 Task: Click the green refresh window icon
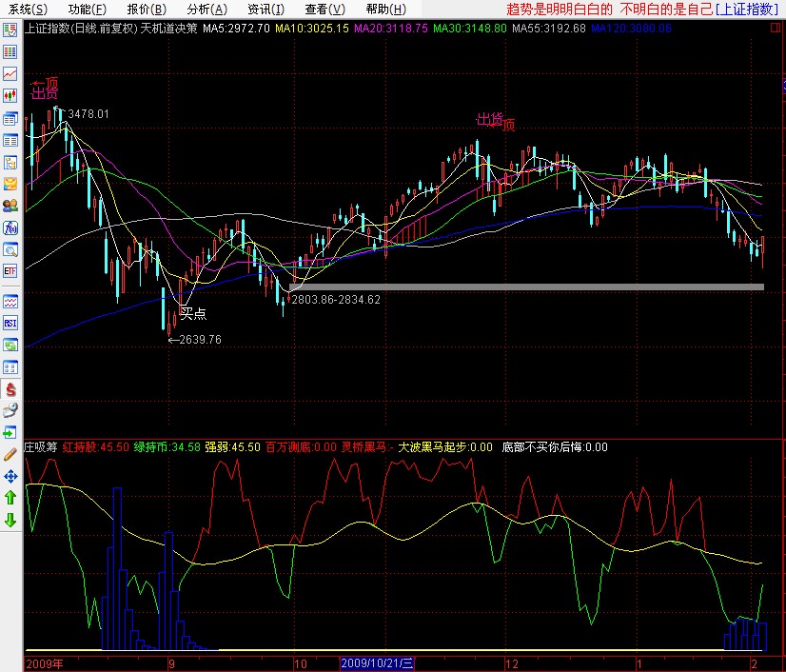[x=10, y=345]
